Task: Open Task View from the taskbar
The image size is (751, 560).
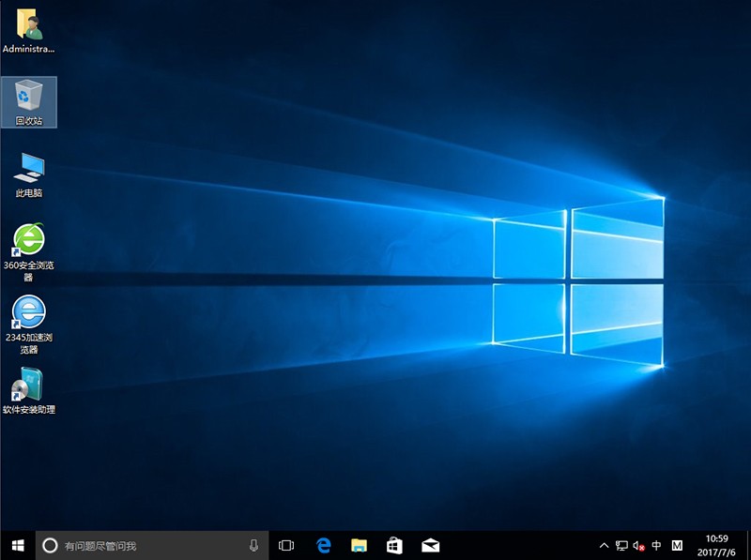Action: tap(286, 546)
